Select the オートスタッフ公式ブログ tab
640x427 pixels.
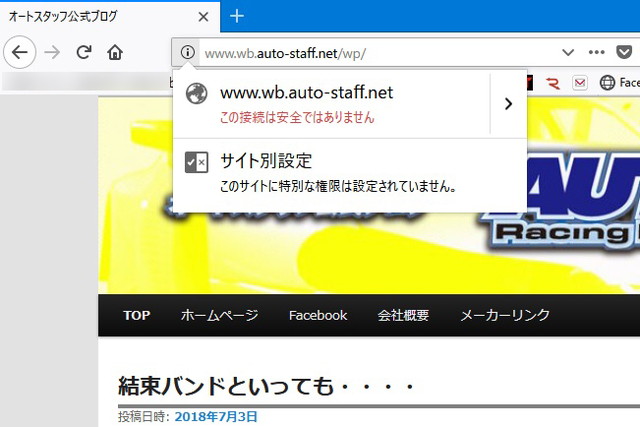click(x=109, y=17)
